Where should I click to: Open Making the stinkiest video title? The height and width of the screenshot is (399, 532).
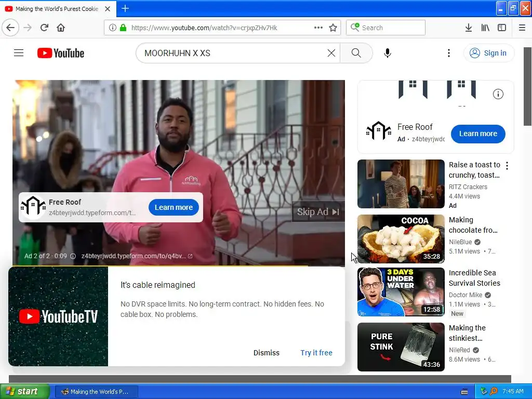[467, 333]
